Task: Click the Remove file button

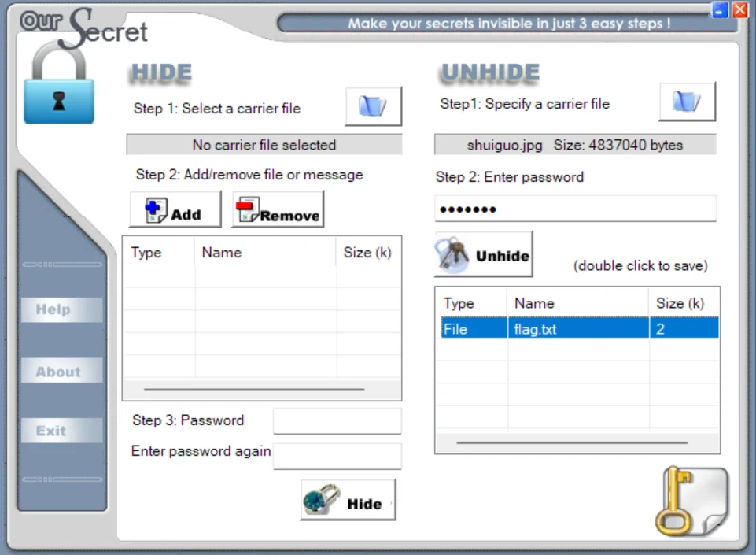Action: pyautogui.click(x=278, y=209)
